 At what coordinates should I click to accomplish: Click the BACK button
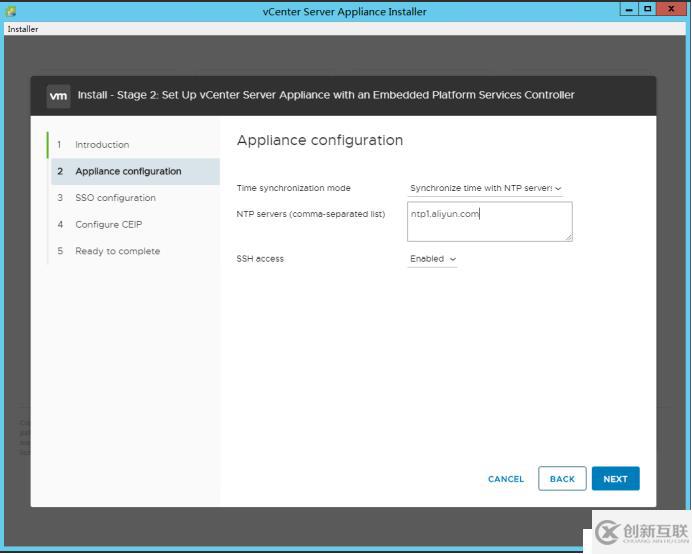tap(562, 479)
